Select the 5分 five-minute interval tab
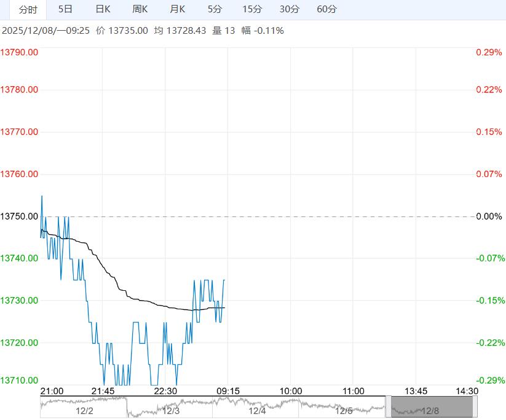 click(x=215, y=9)
